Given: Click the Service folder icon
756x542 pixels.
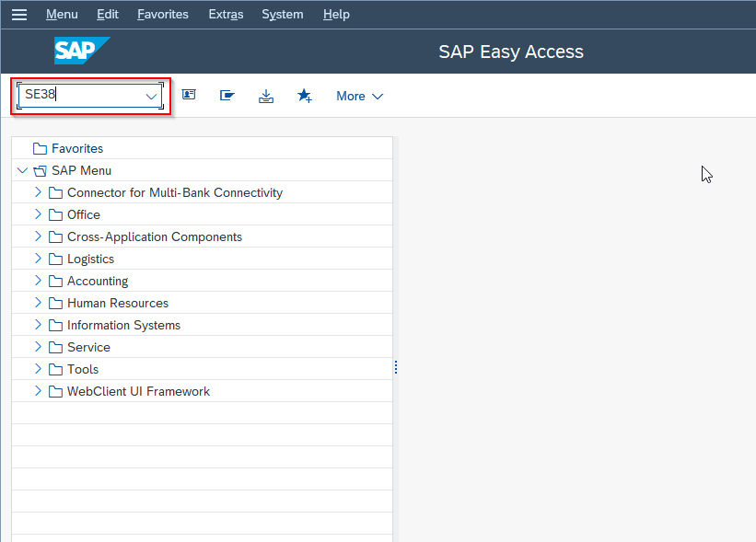Looking at the screenshot, I should (55, 347).
